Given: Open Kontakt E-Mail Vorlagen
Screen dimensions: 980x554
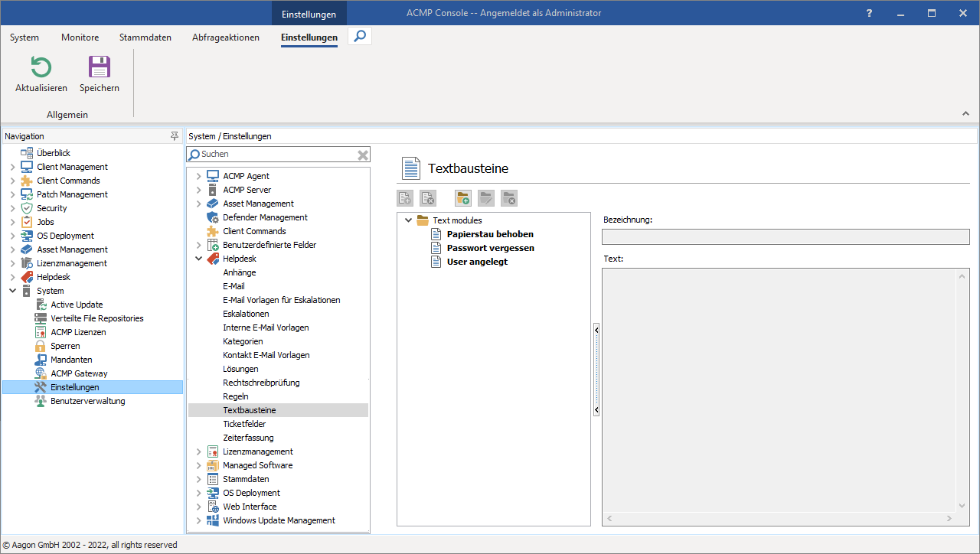Looking at the screenshot, I should pyautogui.click(x=266, y=355).
